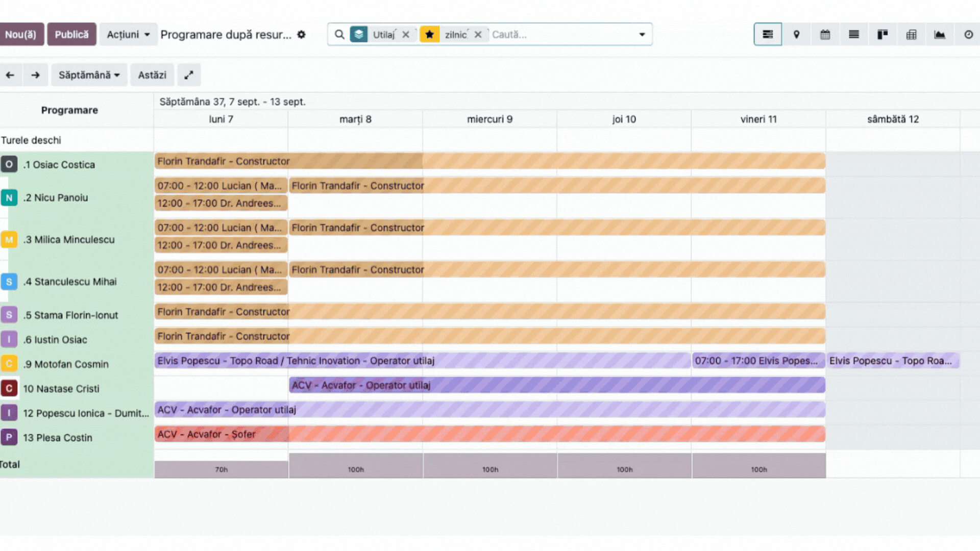This screenshot has height=551, width=980.
Task: Open the map view icon
Action: 796,34
